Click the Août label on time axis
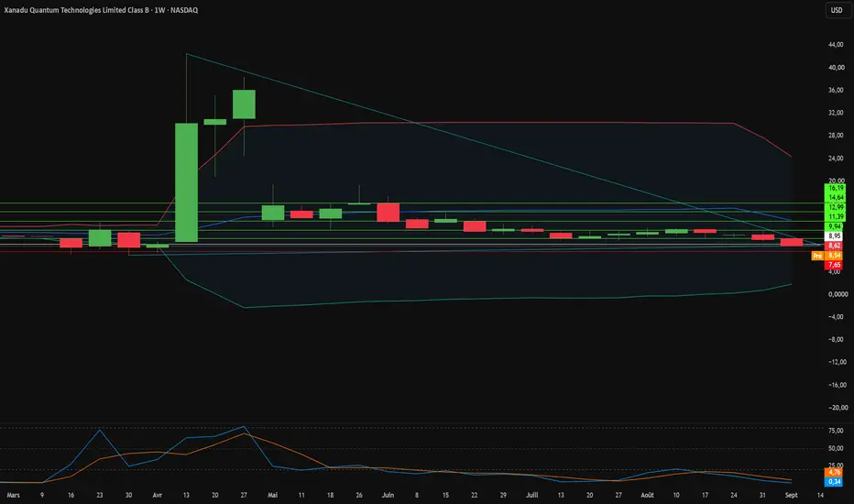The width and height of the screenshot is (854, 504). 647,495
